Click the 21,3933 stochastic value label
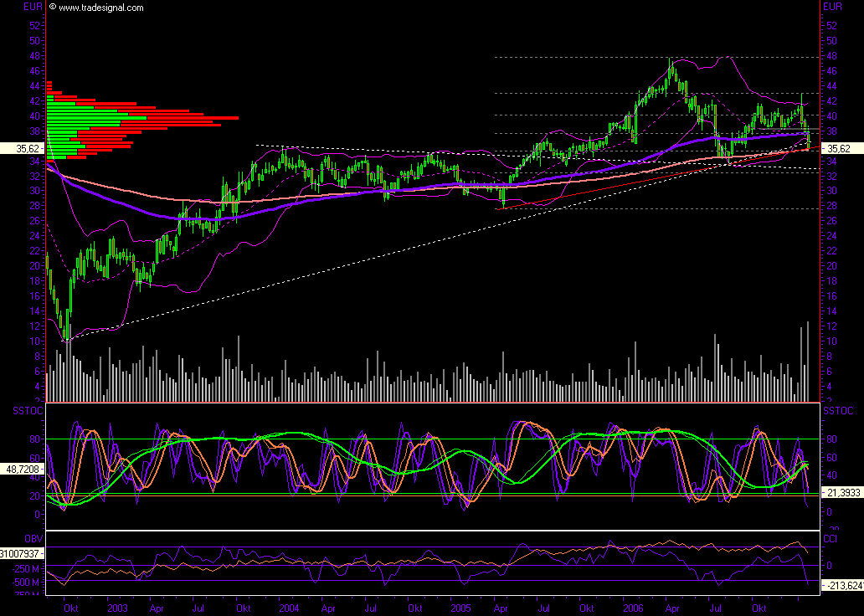 [841, 495]
